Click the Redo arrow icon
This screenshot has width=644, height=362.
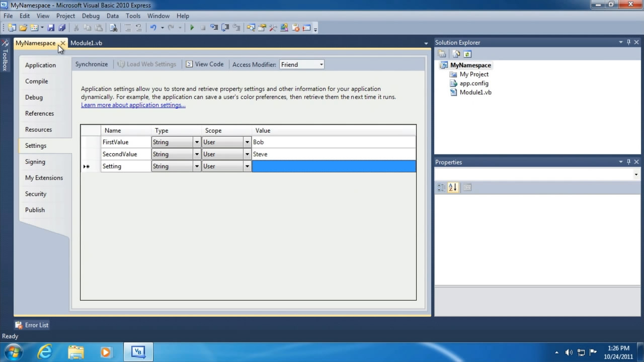click(171, 28)
